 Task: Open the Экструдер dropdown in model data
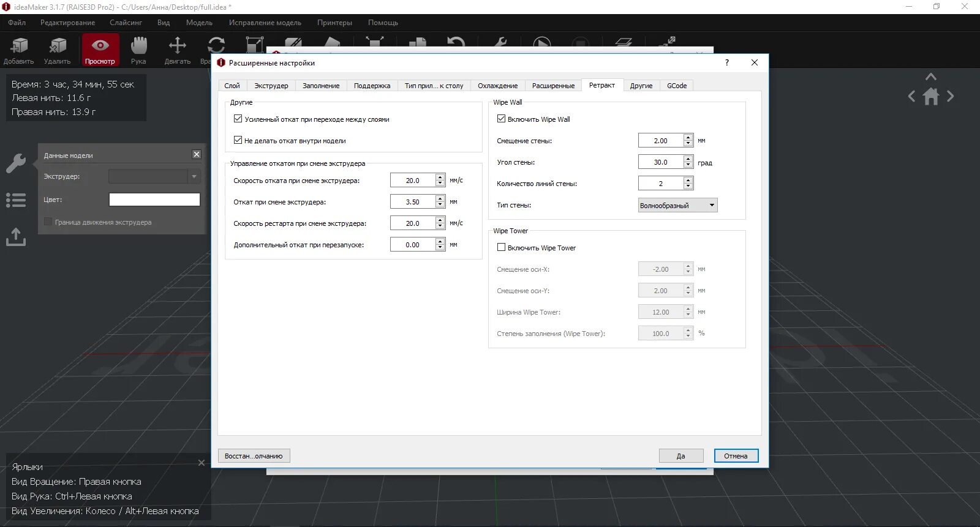(x=154, y=176)
